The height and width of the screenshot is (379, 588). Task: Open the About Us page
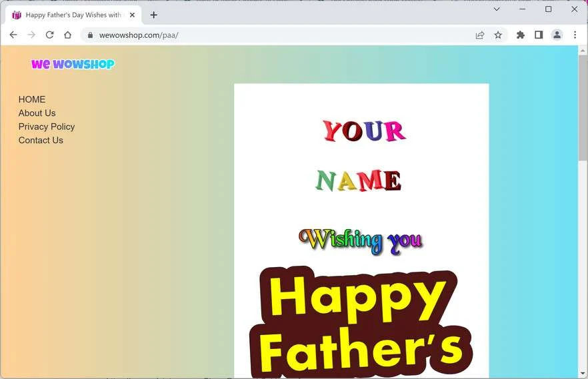37,113
